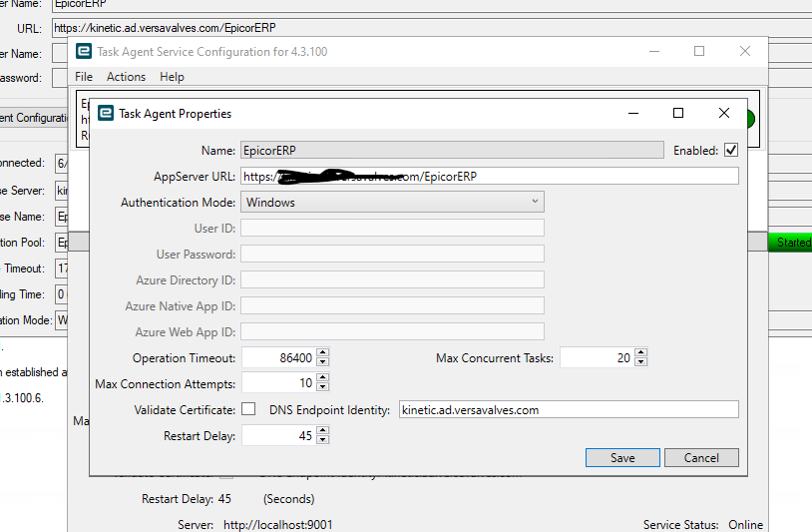Viewport: 812px width, 532px height.
Task: Open the Help menu
Action: point(172,77)
